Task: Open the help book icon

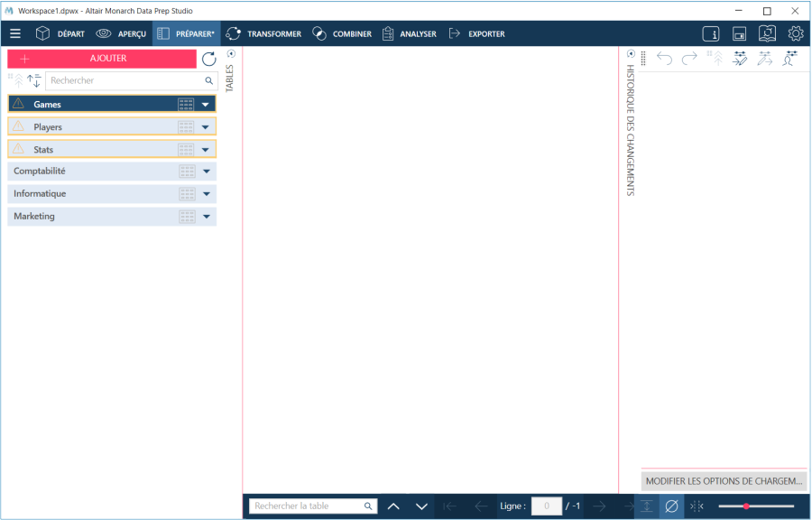Action: coord(767,33)
